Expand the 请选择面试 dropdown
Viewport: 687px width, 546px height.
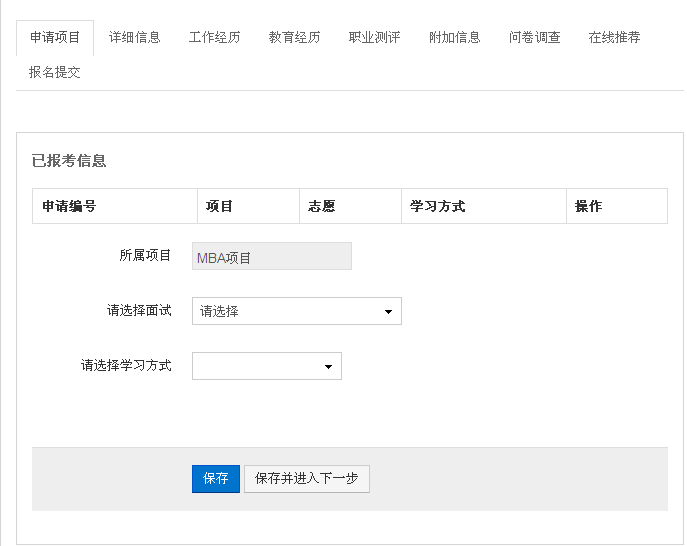point(297,311)
